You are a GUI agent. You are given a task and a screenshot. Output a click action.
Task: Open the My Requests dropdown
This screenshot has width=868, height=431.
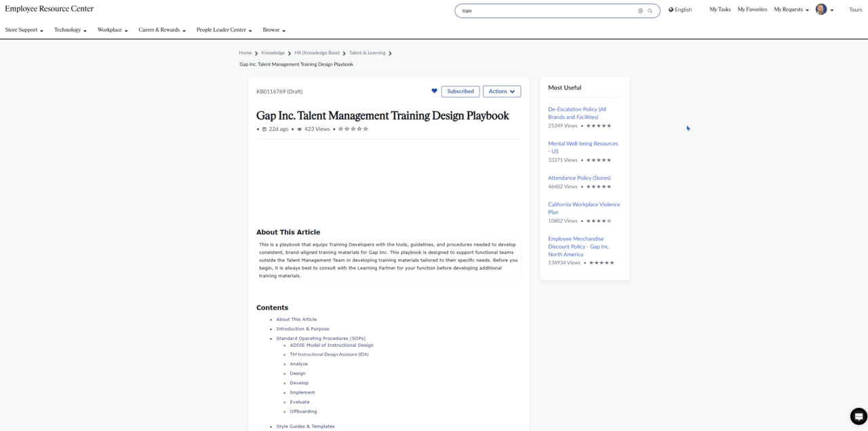pos(791,10)
